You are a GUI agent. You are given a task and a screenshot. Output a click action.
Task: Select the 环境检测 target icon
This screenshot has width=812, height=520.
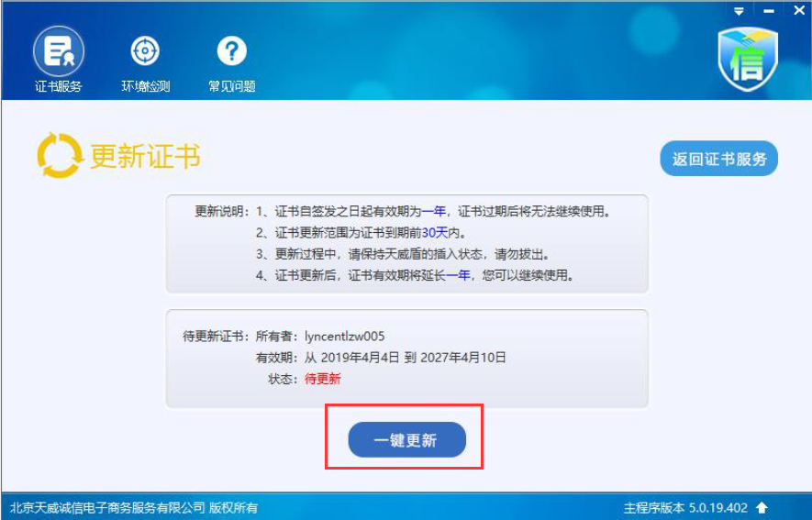(145, 50)
